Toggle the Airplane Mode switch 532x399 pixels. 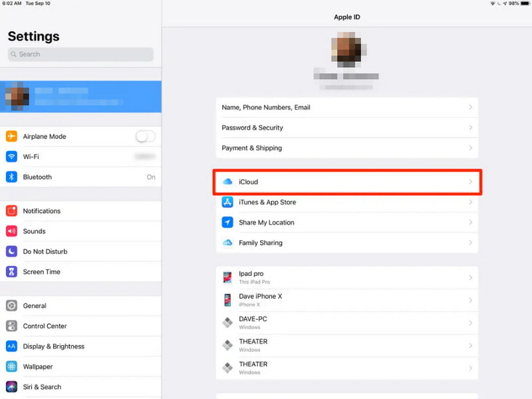[x=146, y=136]
